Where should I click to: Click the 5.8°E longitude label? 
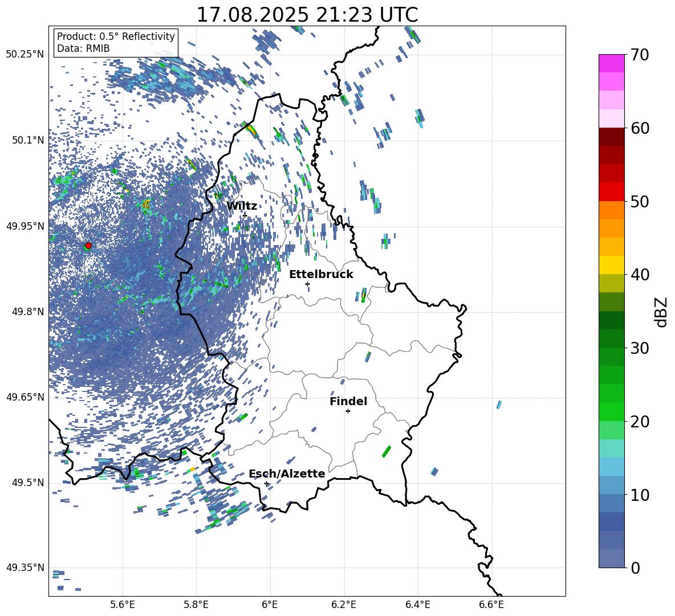tap(196, 605)
